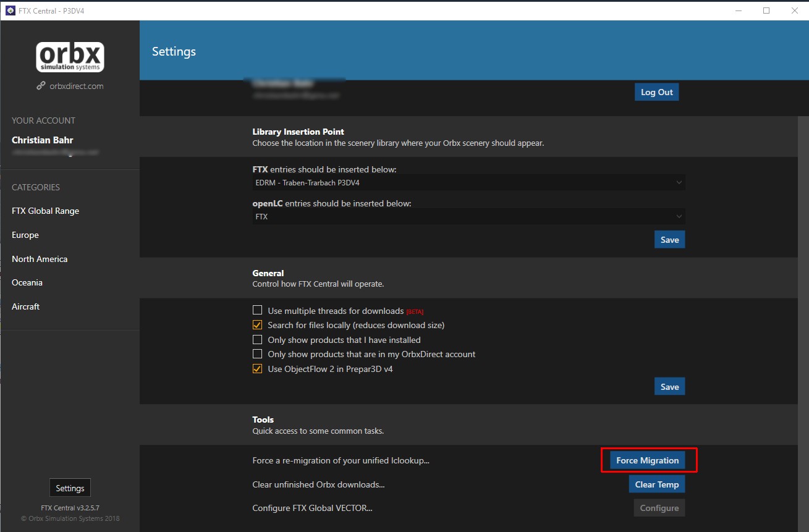
Task: Toggle Use ObjectFlow 2 in Prepar3D v4
Action: (x=258, y=369)
